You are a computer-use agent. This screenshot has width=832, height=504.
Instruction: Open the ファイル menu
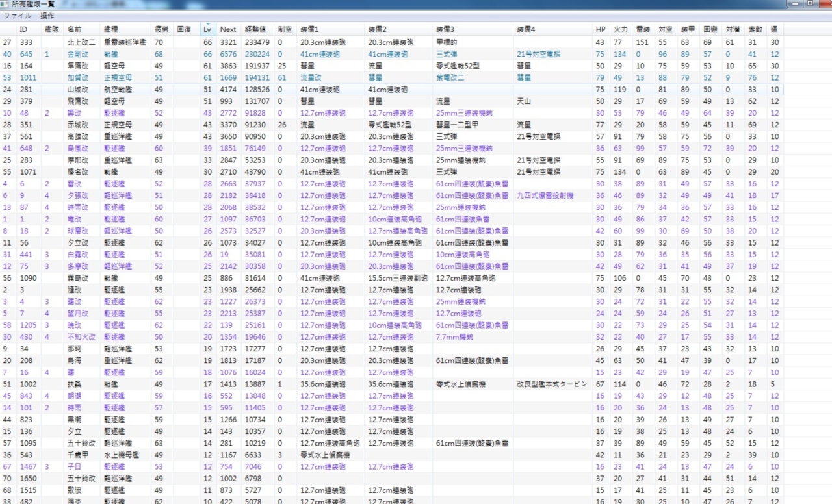18,16
